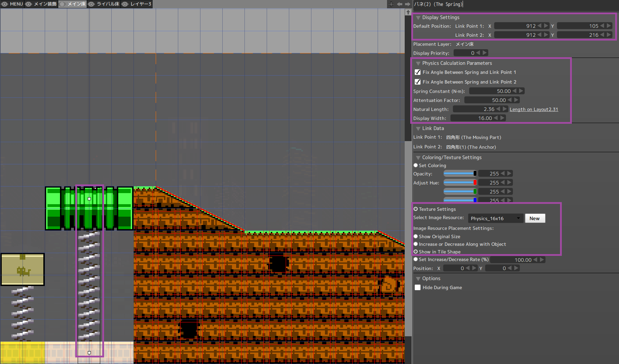The height and width of the screenshot is (364, 619).
Task: Uncheck Fix Angle Between Spring and Link Point 1
Action: pos(418,72)
